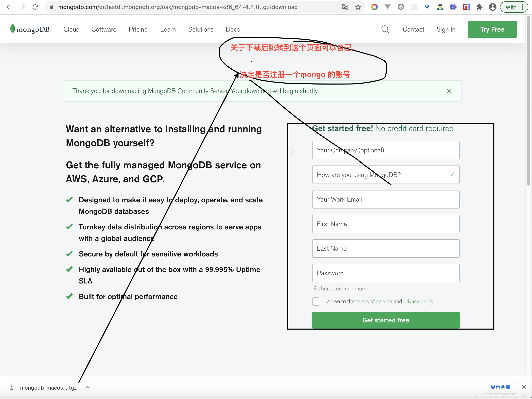Open the Solutions menu item

click(x=201, y=29)
